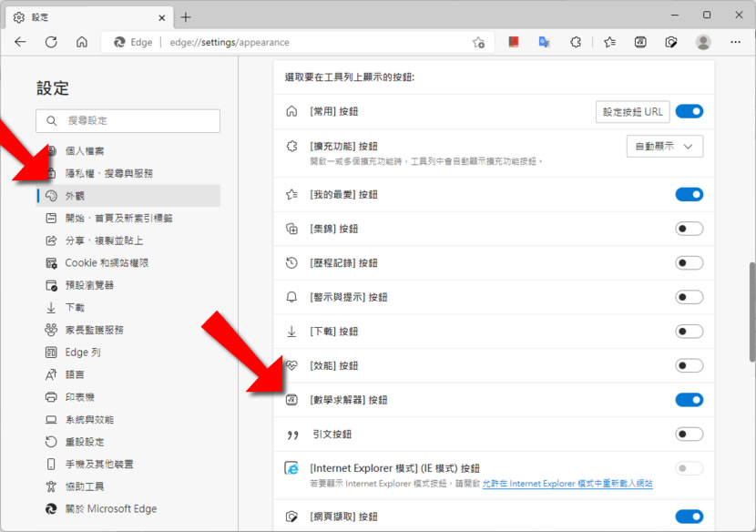The width and height of the screenshot is (756, 532).
Task: Open 協助工具 settings section
Action: (128, 486)
